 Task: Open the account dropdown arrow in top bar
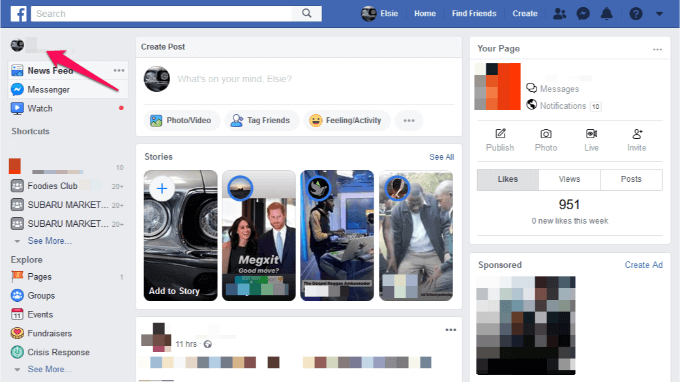click(x=659, y=14)
